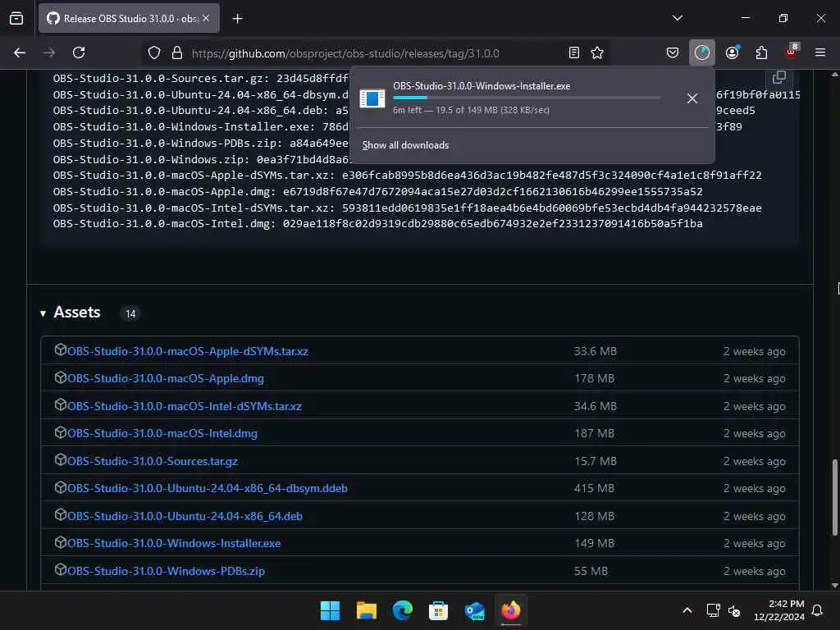Download OBS-Studio-31.0.0-macOS-Apple.dmg
Viewport: 840px width, 630px height.
click(x=166, y=379)
